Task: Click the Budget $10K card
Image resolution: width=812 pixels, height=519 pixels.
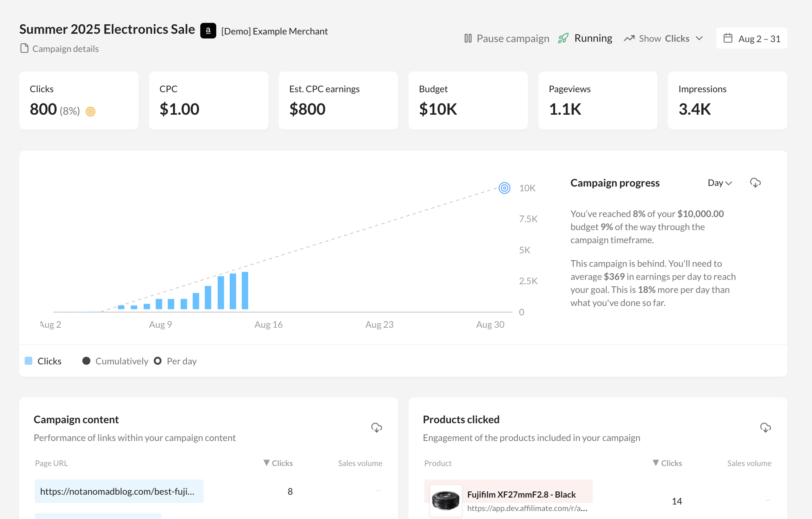Action: pyautogui.click(x=468, y=101)
